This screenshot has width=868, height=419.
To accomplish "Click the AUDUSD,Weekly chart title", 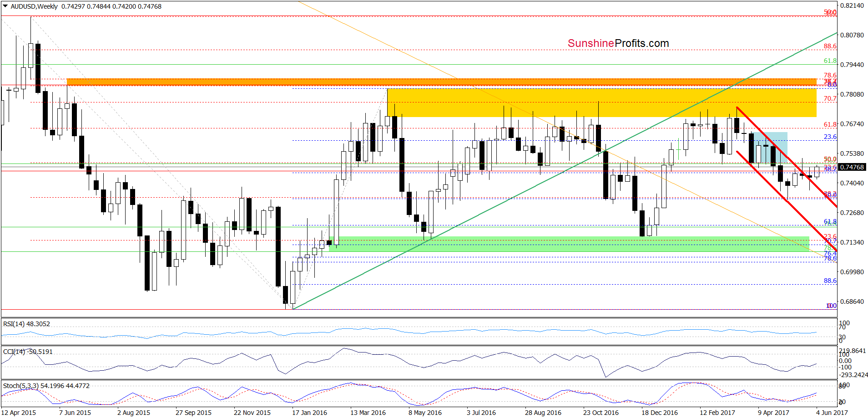I will (x=34, y=6).
